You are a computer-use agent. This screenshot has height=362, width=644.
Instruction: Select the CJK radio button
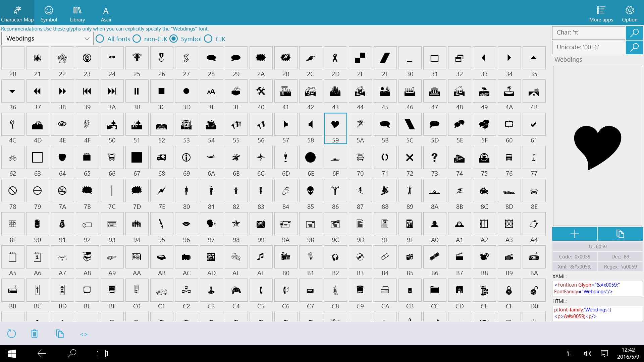[208, 39]
